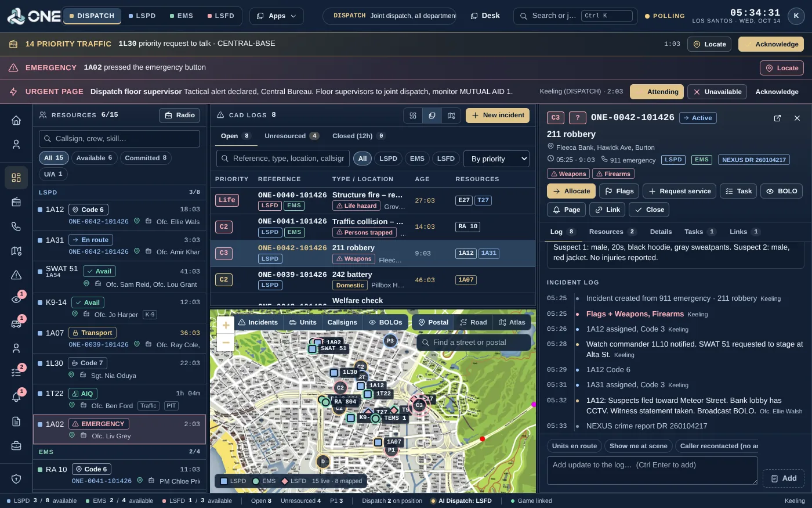
Task: Open the document icon in sidebar
Action: 16,421
